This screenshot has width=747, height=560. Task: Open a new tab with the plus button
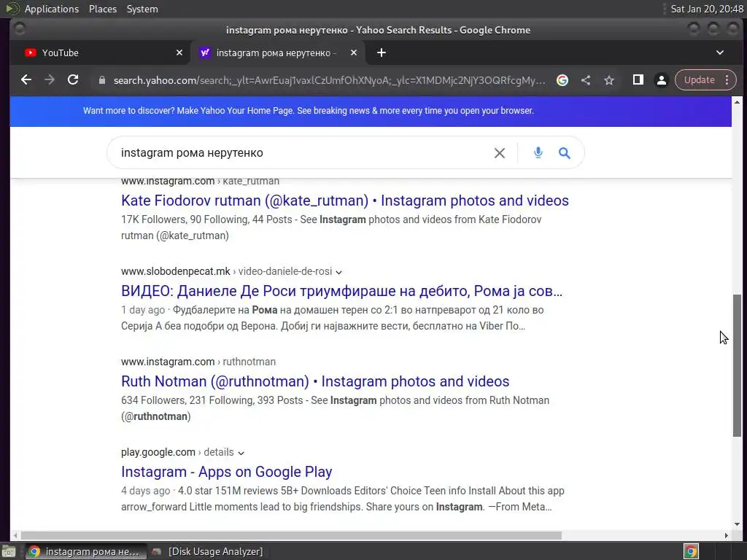tap(381, 52)
